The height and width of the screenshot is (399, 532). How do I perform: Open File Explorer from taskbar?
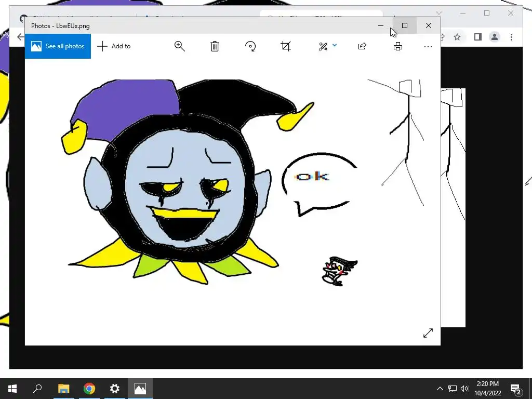(x=63, y=389)
